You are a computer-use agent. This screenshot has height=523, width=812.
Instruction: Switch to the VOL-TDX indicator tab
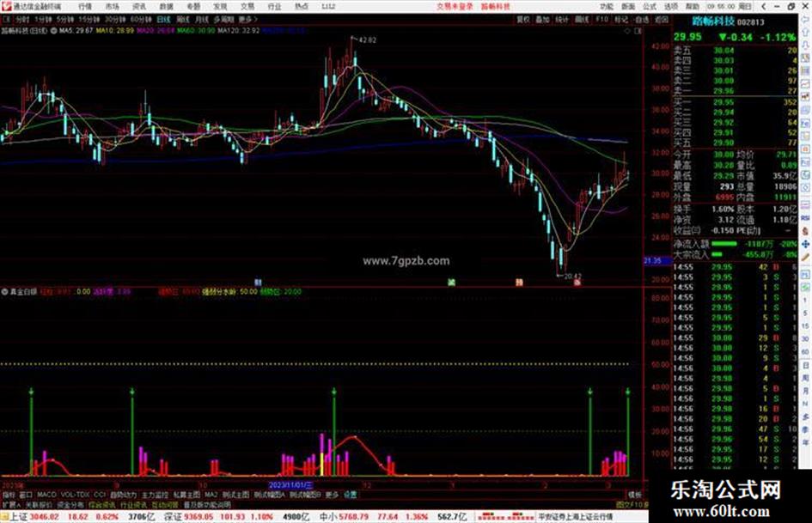(75, 495)
